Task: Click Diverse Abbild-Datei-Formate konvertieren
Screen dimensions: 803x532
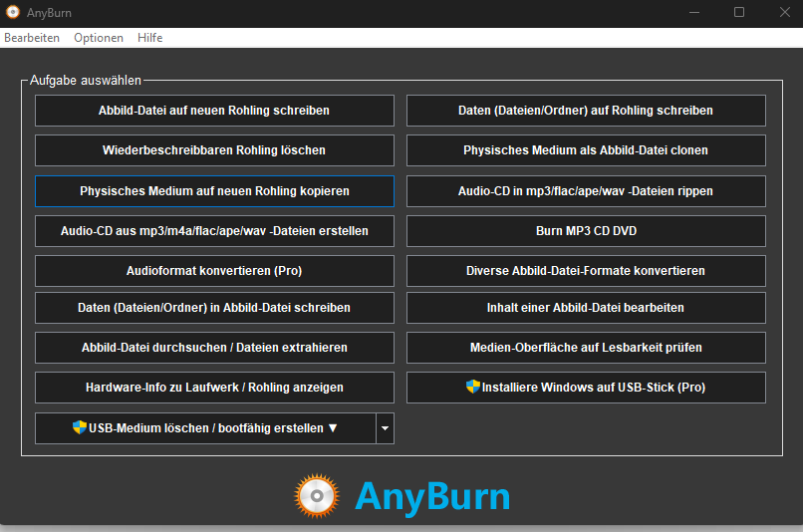Action: coord(586,271)
